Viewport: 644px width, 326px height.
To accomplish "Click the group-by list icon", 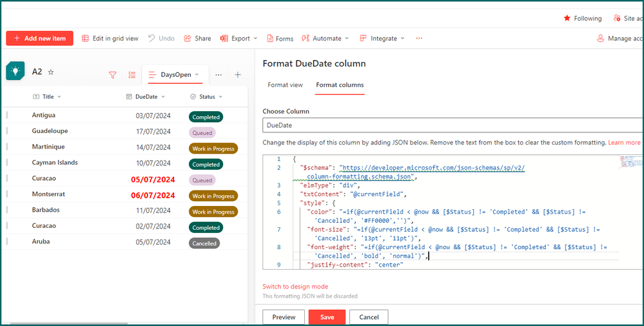I will pyautogui.click(x=132, y=75).
